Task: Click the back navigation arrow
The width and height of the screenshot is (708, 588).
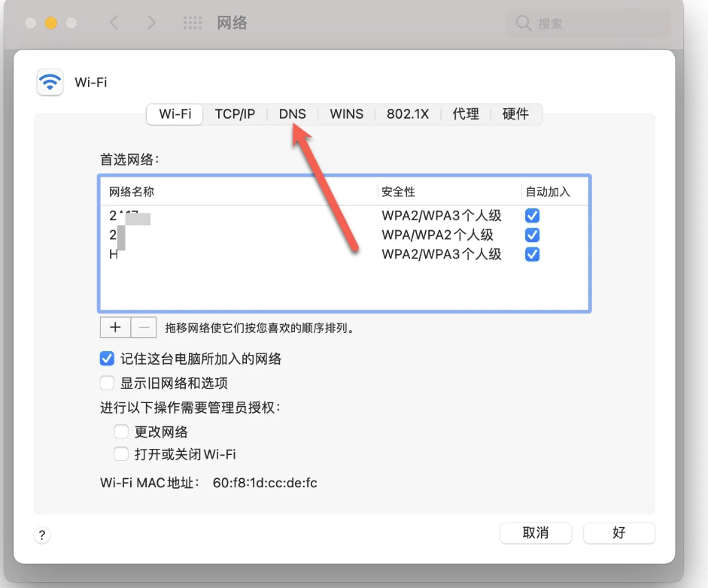Action: [114, 23]
